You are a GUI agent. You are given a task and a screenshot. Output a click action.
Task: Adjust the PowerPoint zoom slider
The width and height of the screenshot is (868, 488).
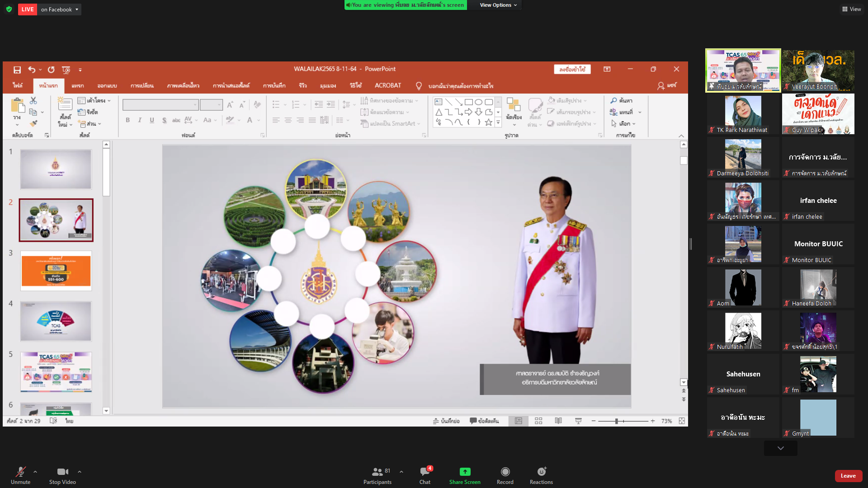[x=616, y=421]
